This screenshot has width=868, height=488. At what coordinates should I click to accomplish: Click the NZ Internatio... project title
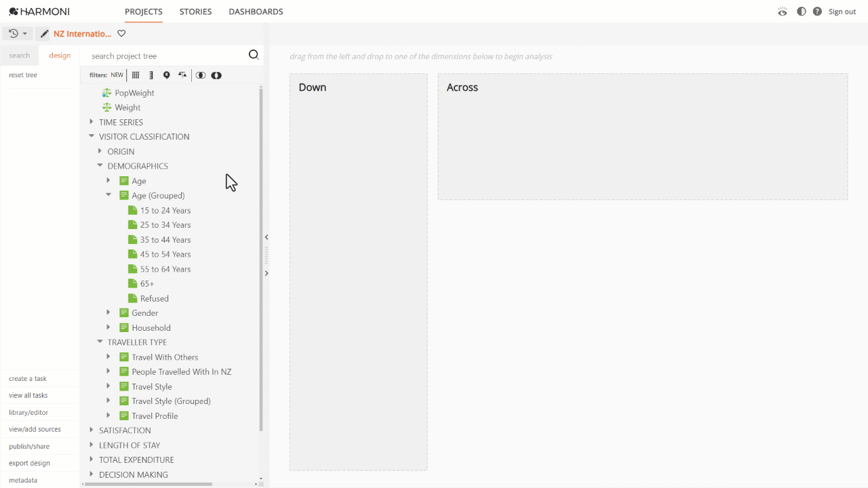click(x=82, y=33)
